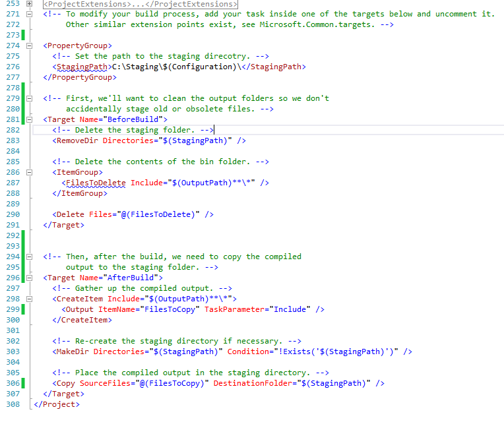Screen dimensions: 504x426
Task: Click the comment "Gather up the compiled output."
Action: click(144, 288)
